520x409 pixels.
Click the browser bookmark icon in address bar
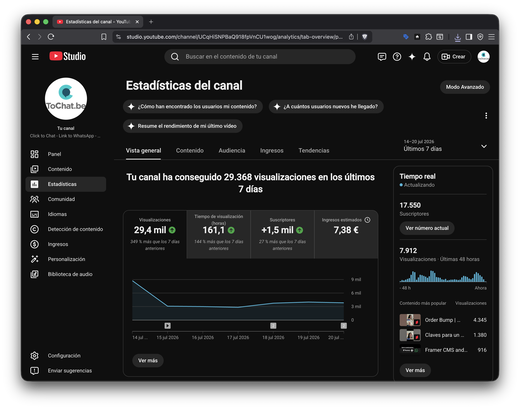pos(104,37)
